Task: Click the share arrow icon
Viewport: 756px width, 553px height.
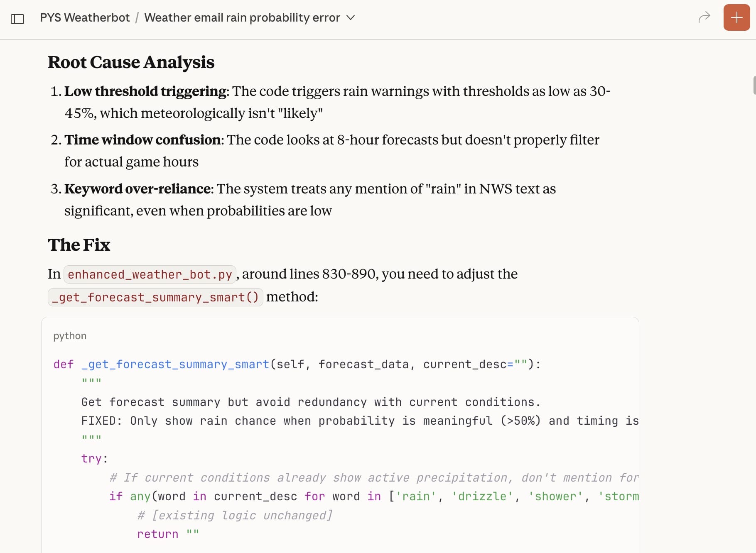Action: click(x=704, y=17)
